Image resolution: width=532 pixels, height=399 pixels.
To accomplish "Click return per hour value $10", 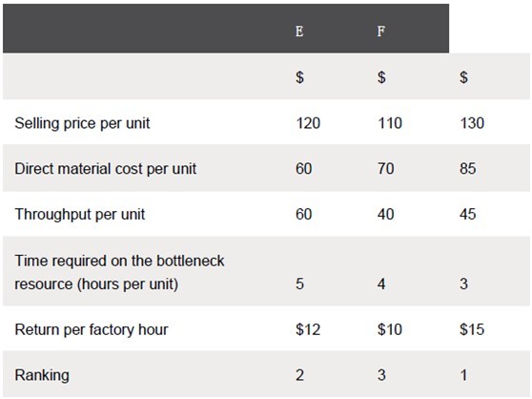I will coord(390,329).
